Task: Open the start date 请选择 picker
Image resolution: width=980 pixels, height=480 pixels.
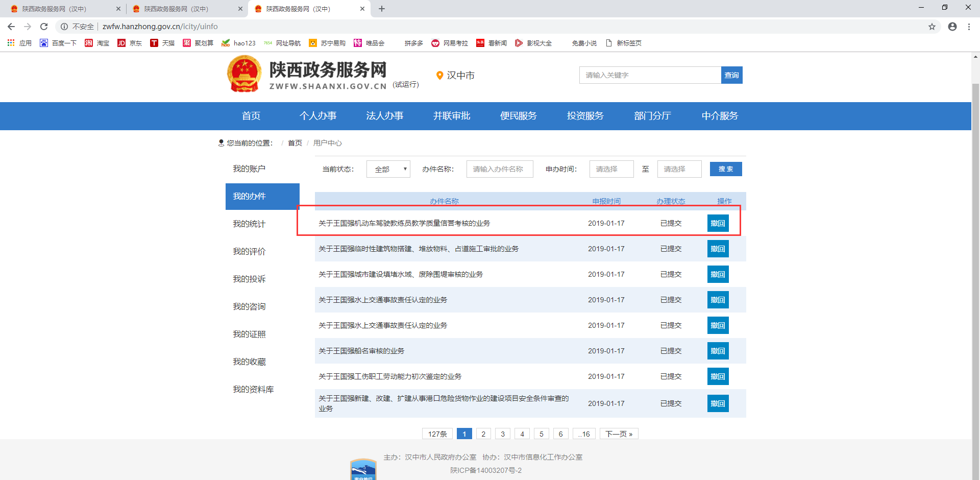Action: (611, 169)
